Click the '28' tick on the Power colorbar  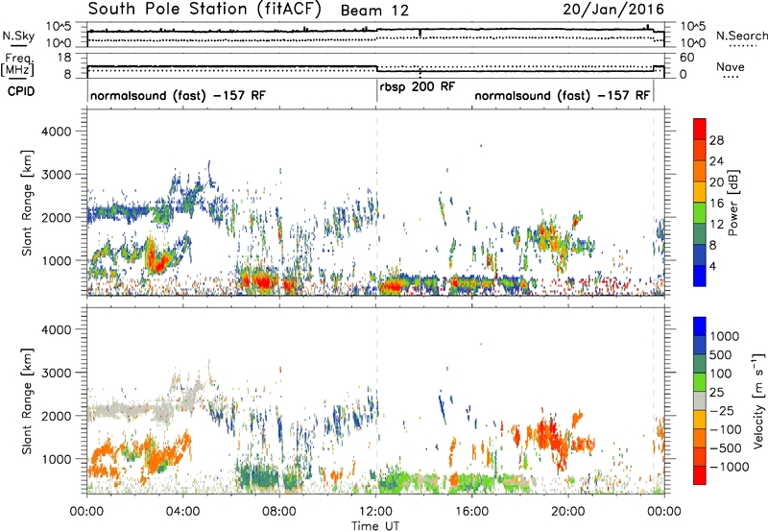coord(716,140)
